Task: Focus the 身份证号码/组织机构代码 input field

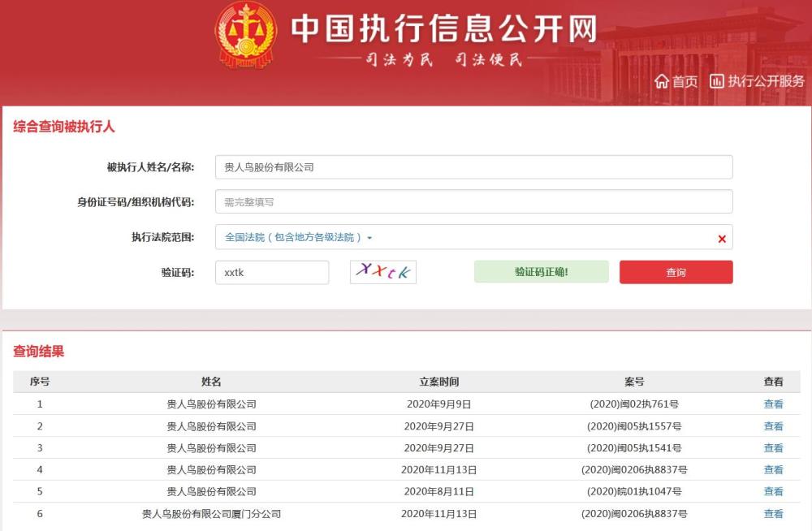Action: click(474, 201)
